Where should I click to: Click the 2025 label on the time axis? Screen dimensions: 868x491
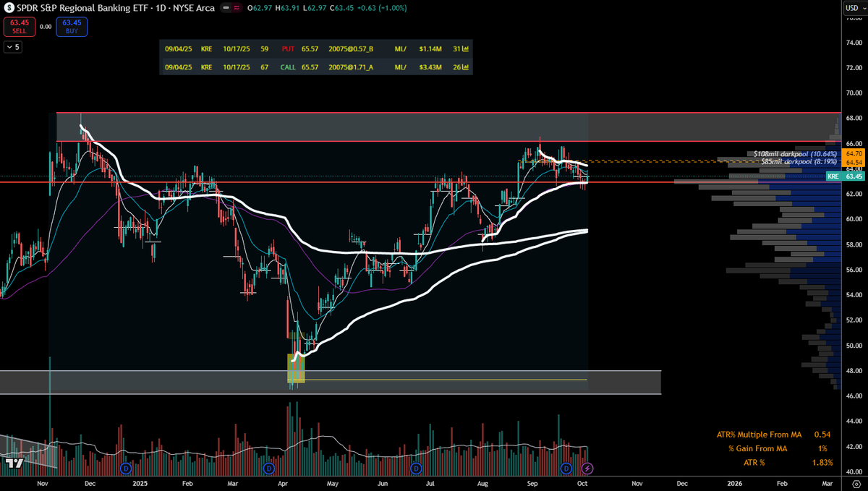(140, 482)
